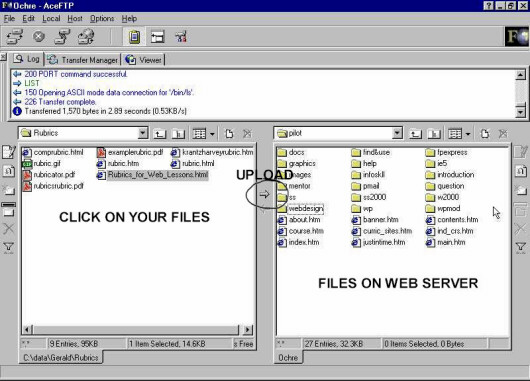Viewport: 530px width, 381px height.
Task: Click local pane horizontal scrollbar right arrow
Action: [247, 330]
